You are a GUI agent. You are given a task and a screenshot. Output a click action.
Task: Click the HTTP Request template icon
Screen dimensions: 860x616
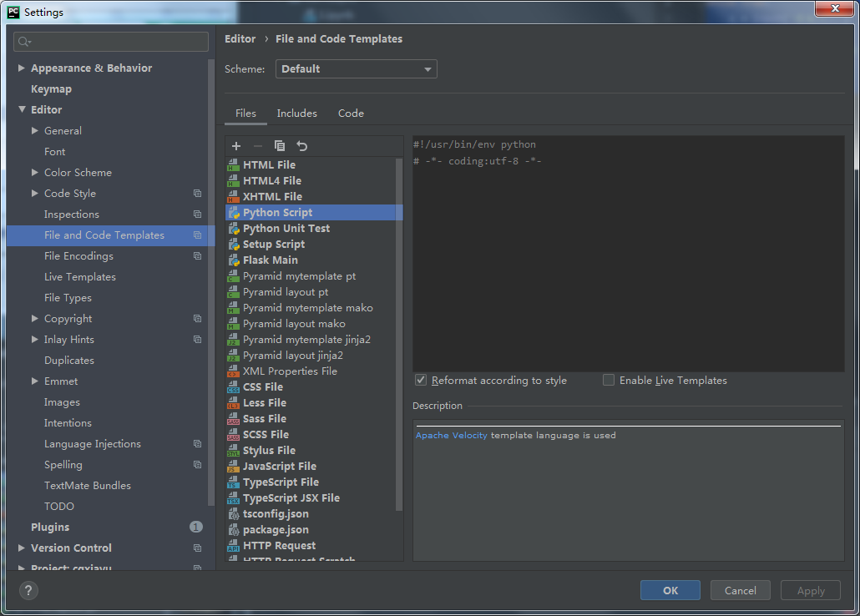pyautogui.click(x=234, y=546)
